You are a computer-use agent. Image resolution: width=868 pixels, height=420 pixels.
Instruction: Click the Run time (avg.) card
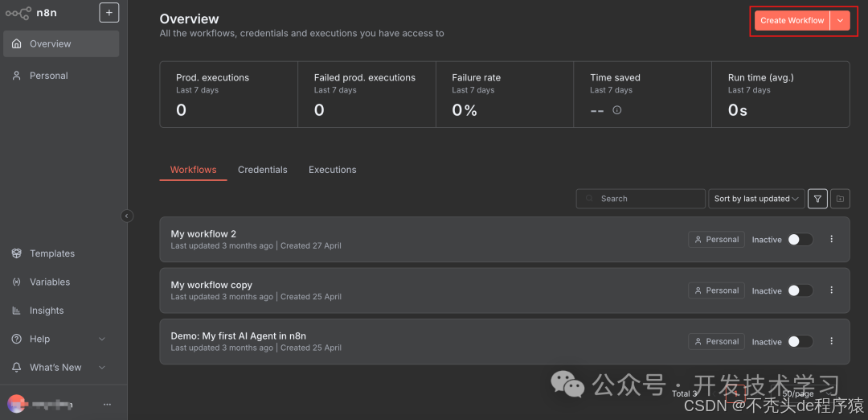pos(780,94)
